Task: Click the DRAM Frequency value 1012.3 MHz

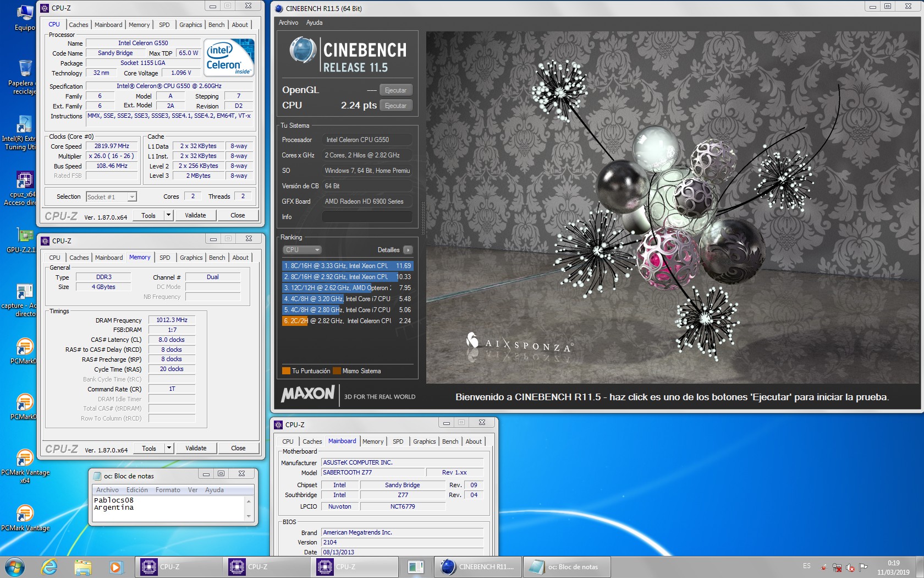Action: [x=172, y=320]
